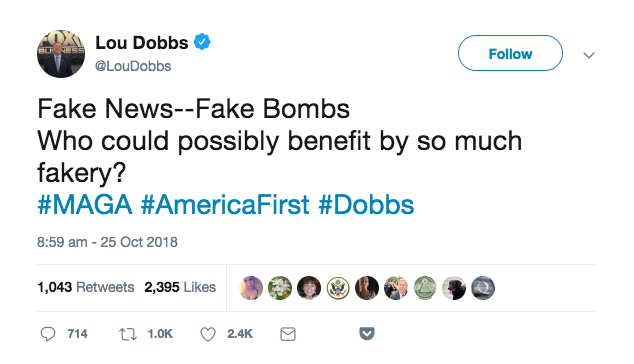The image size is (634, 364).
Task: Open the #MAGA hashtag
Action: 85,205
